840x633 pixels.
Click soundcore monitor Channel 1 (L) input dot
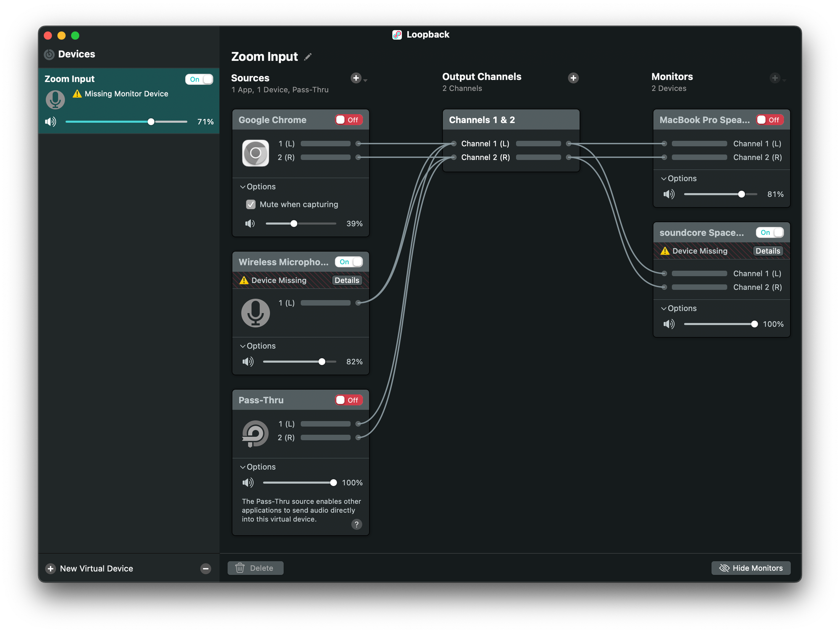[x=664, y=273]
